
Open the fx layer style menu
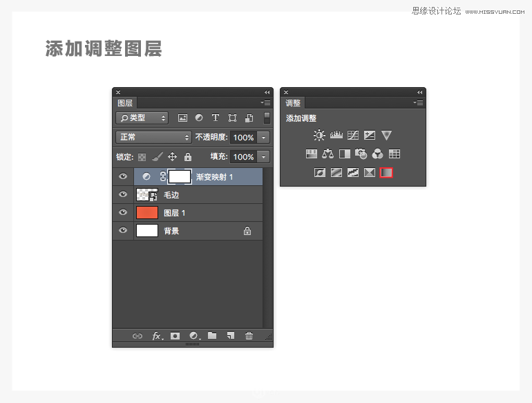pos(158,336)
